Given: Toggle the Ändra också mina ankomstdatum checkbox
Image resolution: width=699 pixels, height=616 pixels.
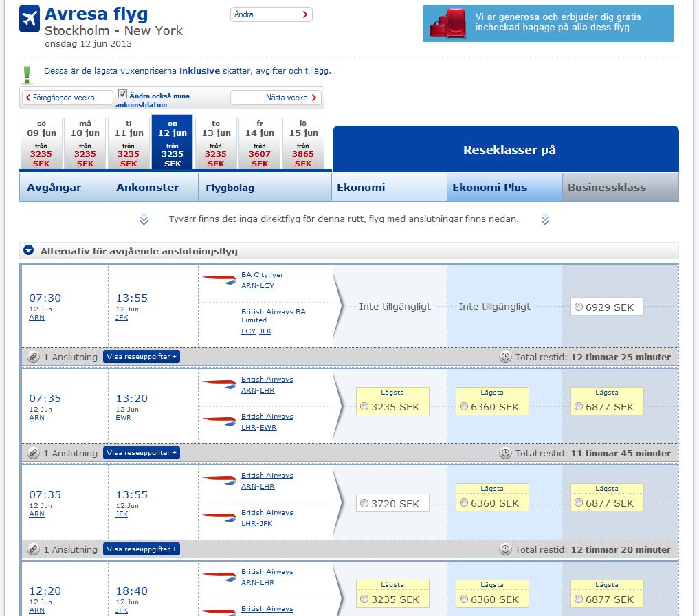Looking at the screenshot, I should 123,94.
